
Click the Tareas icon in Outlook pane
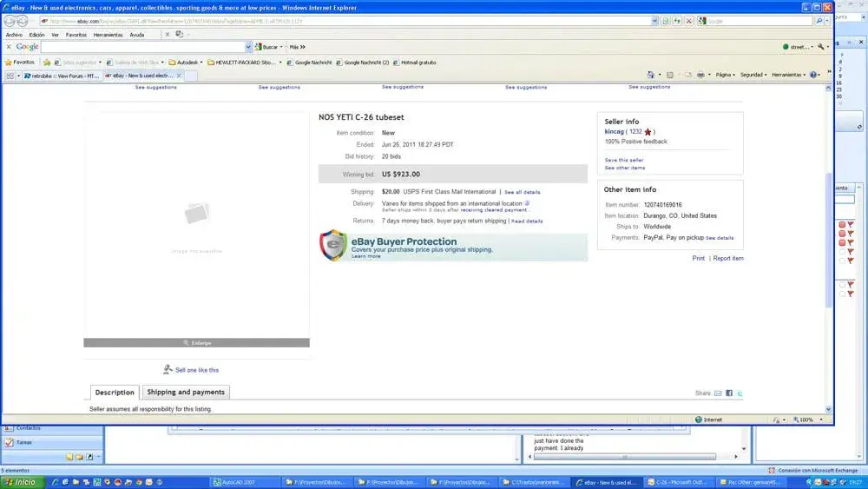9,442
